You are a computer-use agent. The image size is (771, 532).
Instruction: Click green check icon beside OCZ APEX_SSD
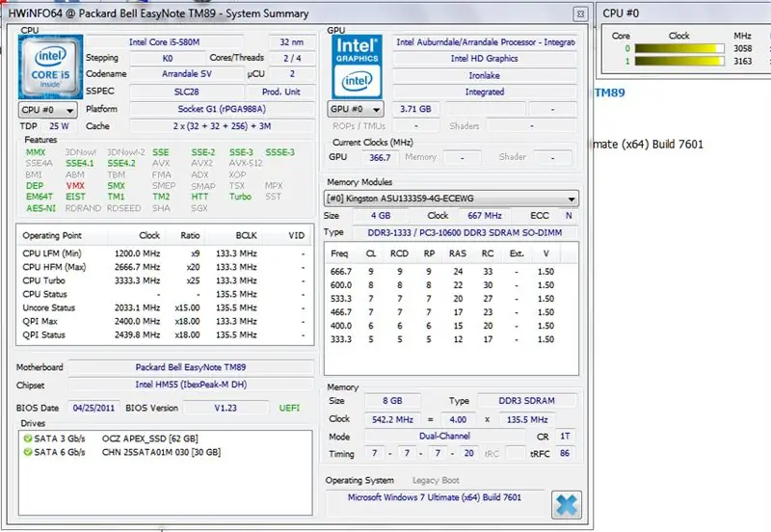28,439
